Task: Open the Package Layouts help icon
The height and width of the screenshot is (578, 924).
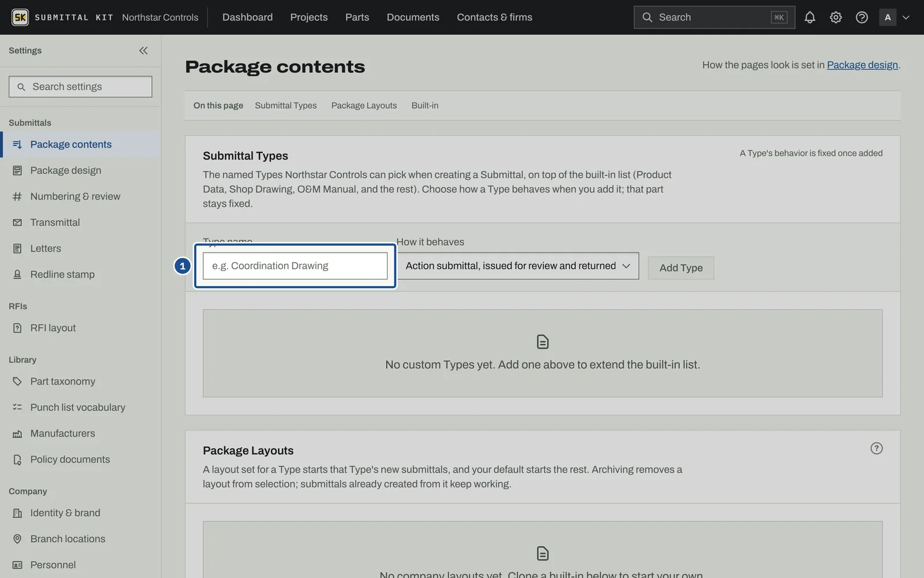Action: pos(876,449)
